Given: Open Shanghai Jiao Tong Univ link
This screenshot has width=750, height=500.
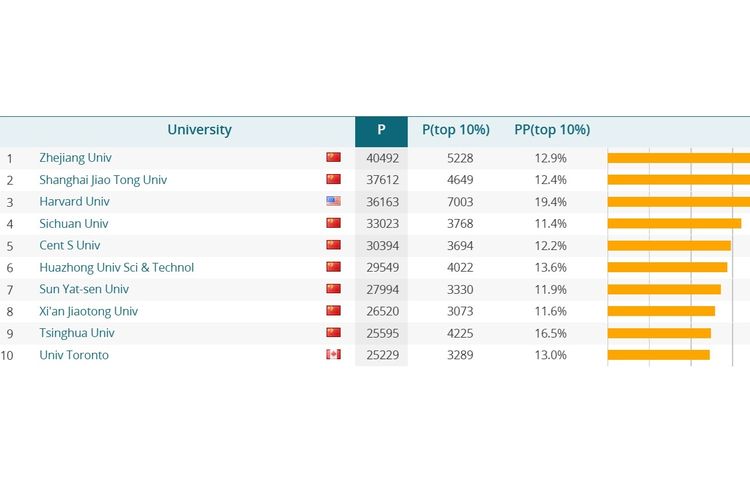Looking at the screenshot, I should point(103,180).
